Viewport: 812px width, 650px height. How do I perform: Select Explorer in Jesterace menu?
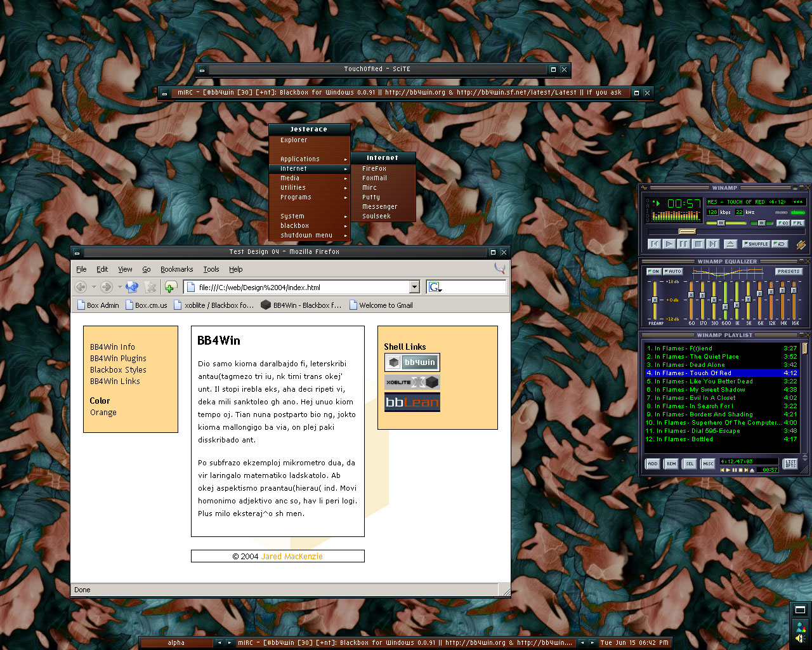pos(309,140)
